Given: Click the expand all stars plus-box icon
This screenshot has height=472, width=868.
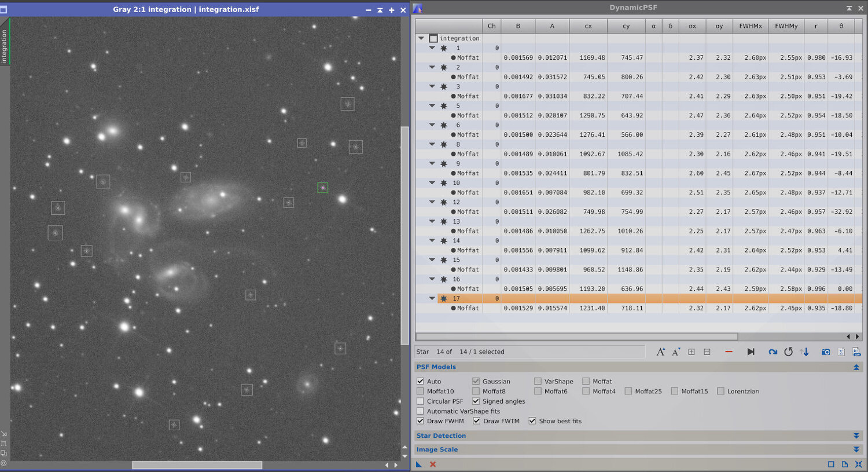Looking at the screenshot, I should [x=692, y=352].
